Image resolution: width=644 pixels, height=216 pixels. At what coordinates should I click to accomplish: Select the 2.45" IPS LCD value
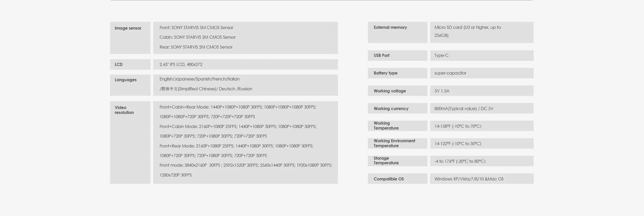click(181, 65)
